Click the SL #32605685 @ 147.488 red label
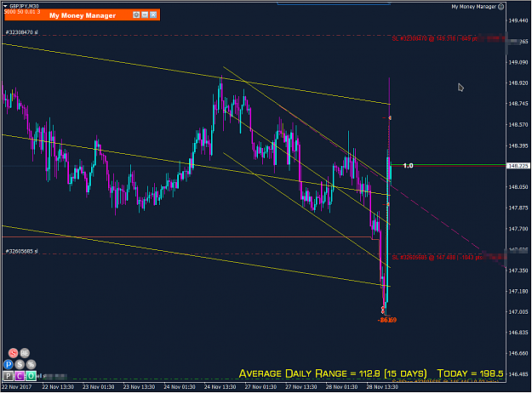532x393 pixels. pyautogui.click(x=437, y=258)
